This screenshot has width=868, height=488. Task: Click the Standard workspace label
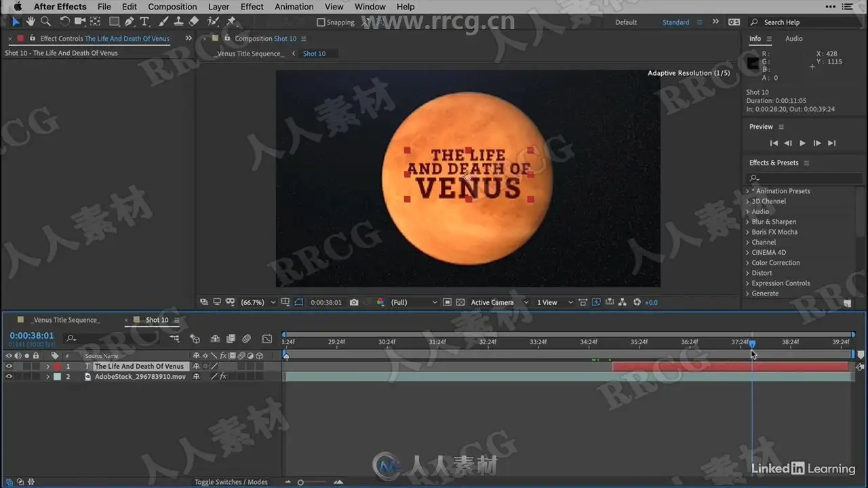tap(675, 22)
